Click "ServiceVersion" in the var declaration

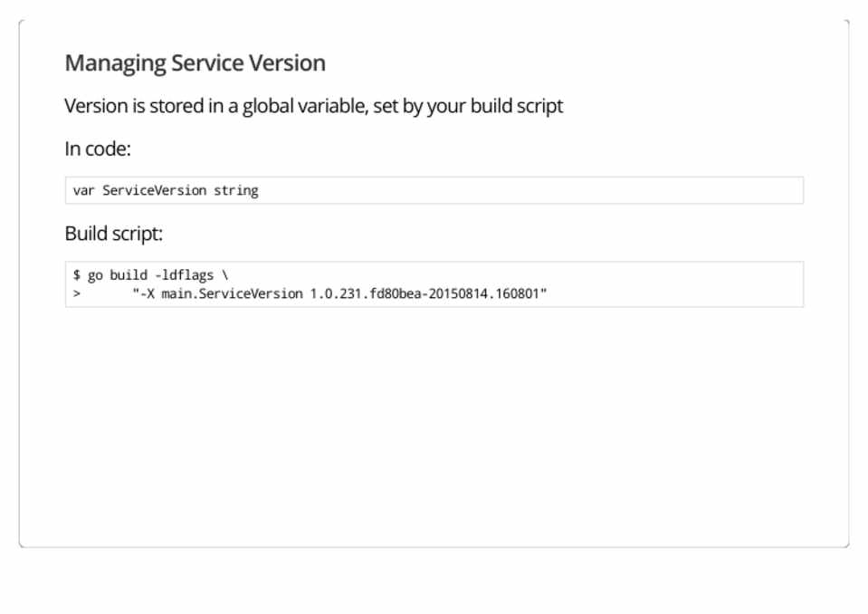coord(154,190)
